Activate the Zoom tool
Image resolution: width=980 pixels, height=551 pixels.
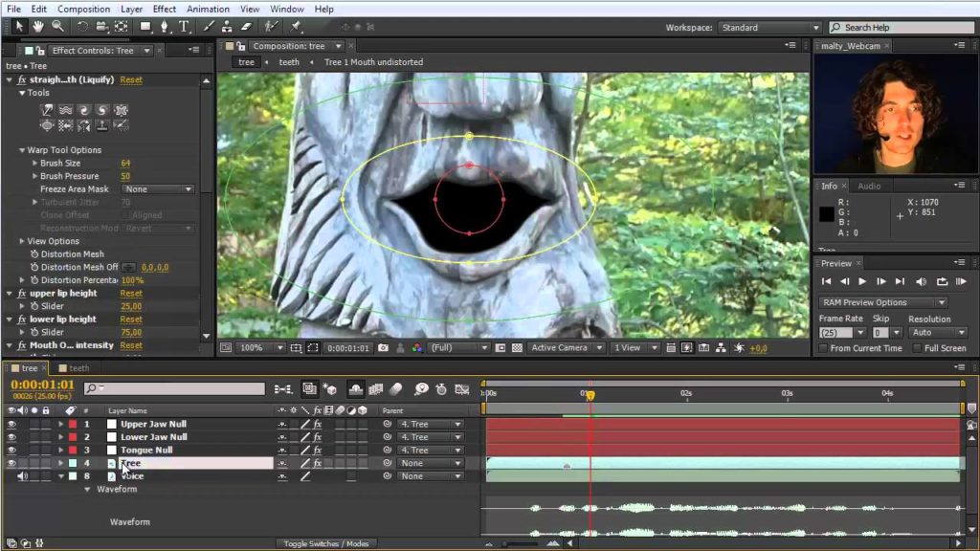[56, 27]
